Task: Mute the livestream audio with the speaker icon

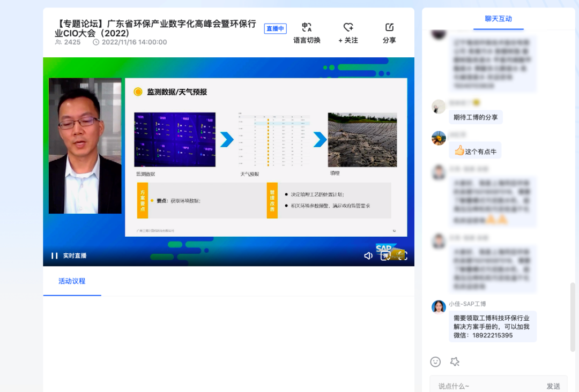Action: point(368,255)
